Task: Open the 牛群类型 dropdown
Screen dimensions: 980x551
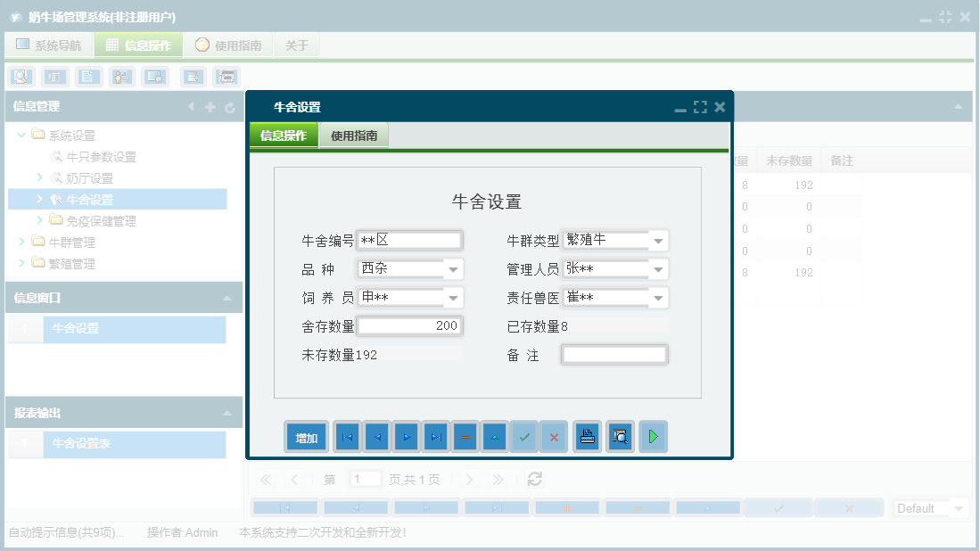Action: [656, 240]
